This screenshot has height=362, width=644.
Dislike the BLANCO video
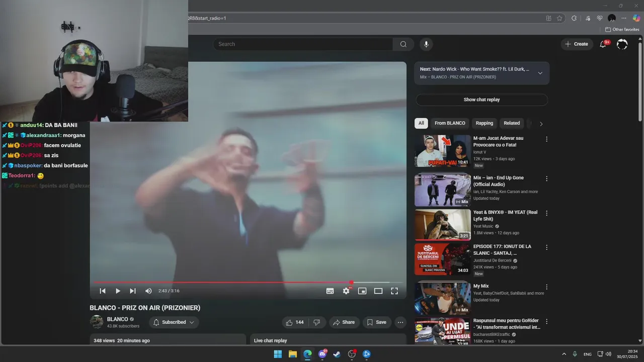pos(317,322)
